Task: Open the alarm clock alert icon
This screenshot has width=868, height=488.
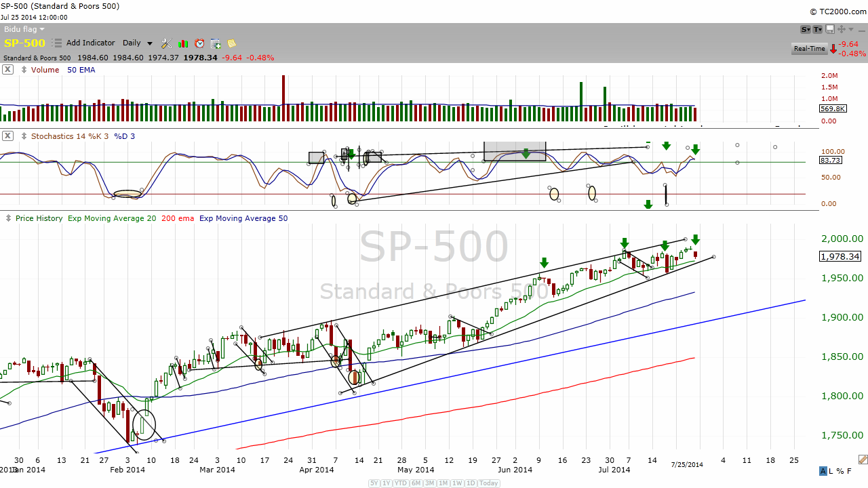Action: click(199, 43)
